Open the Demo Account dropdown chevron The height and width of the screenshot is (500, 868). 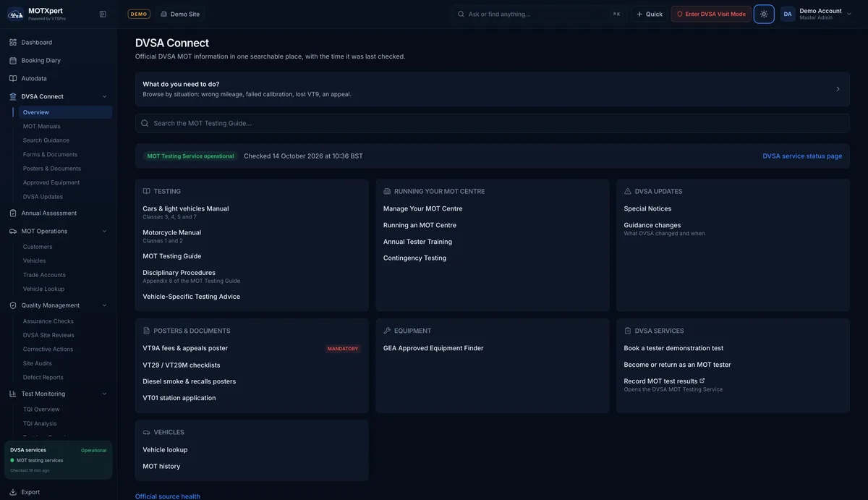(849, 14)
